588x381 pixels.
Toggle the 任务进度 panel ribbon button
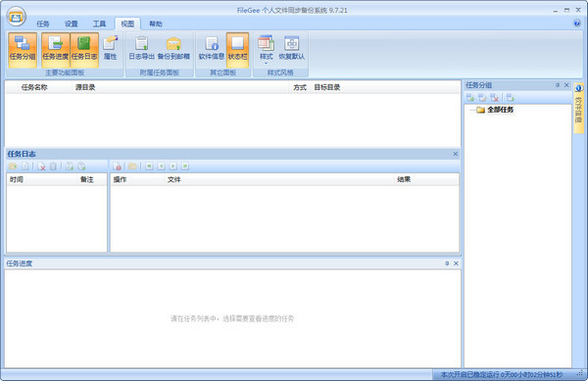pyautogui.click(x=56, y=49)
